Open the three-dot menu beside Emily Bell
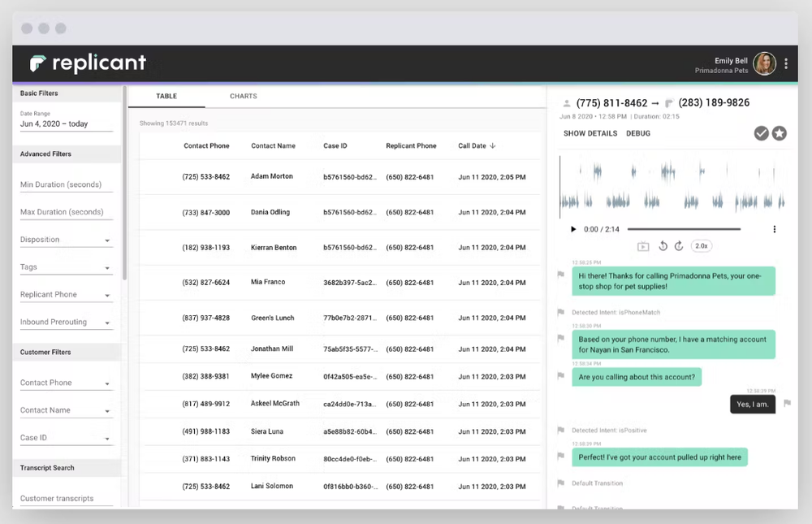This screenshot has width=812, height=524. pyautogui.click(x=786, y=63)
